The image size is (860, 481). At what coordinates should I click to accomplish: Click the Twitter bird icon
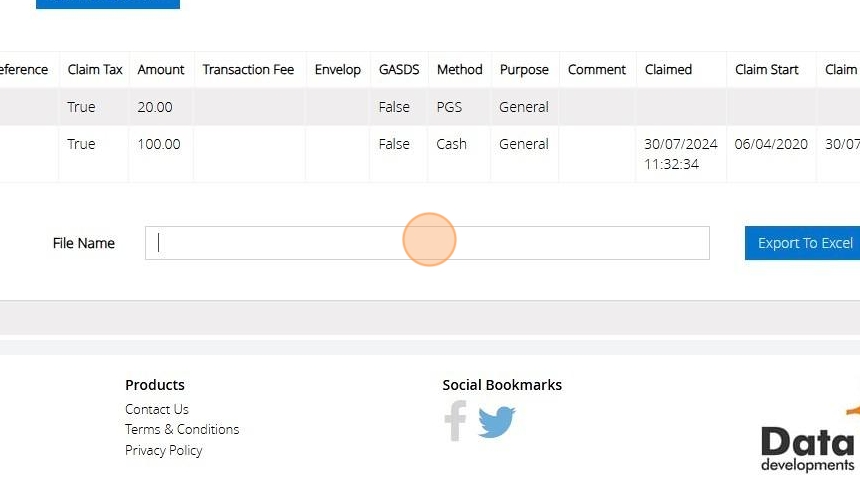[496, 421]
